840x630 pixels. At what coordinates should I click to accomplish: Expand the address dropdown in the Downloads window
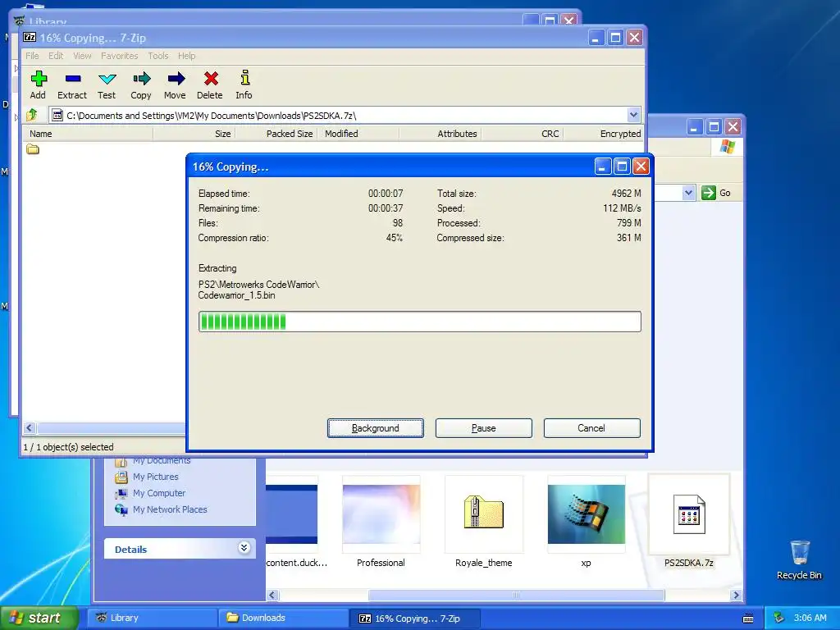click(688, 193)
